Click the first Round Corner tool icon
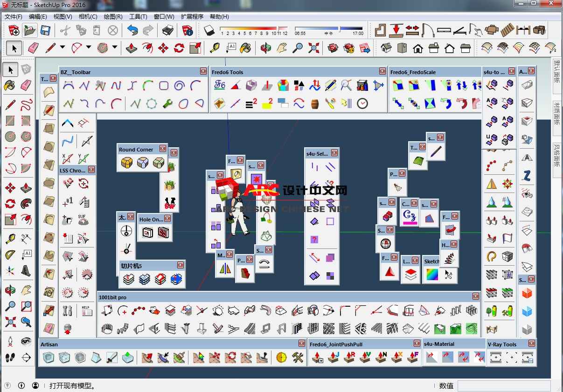The height and width of the screenshot is (392, 563). pos(127,163)
